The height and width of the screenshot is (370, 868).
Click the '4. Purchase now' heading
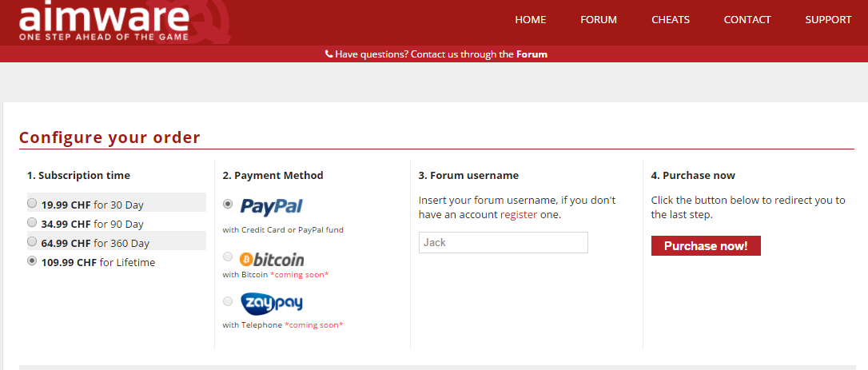[693, 176]
